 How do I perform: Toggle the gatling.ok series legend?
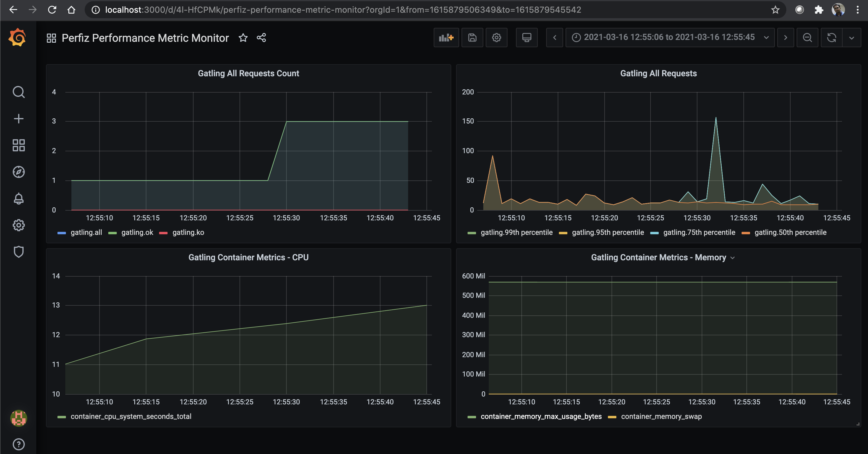137,232
